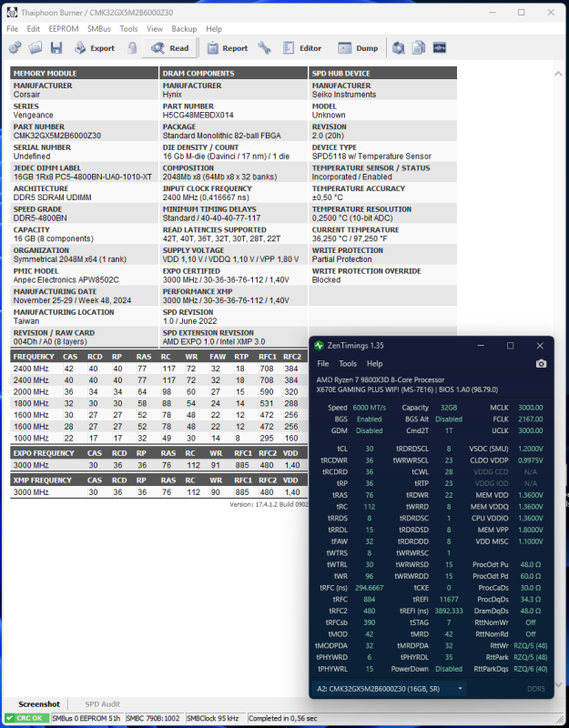Open the View menu
The width and height of the screenshot is (569, 728).
[x=155, y=29]
